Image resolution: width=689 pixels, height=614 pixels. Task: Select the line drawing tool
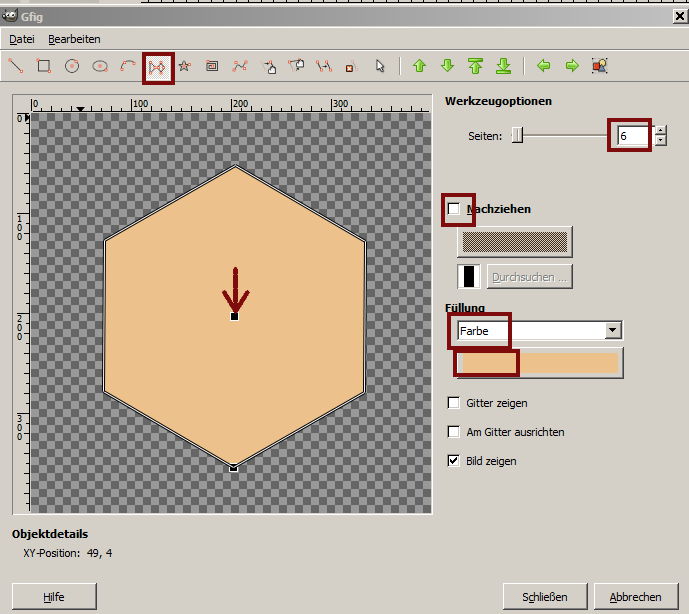coord(16,66)
